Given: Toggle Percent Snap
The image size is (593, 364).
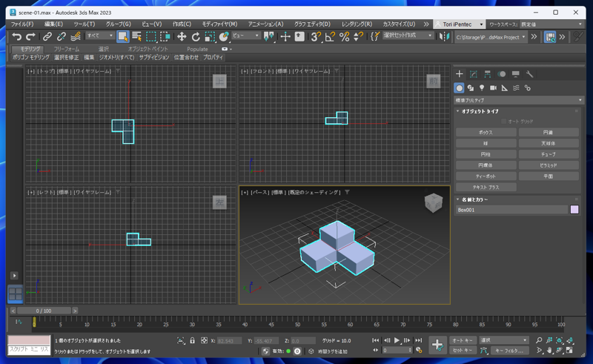Looking at the screenshot, I should tap(344, 37).
